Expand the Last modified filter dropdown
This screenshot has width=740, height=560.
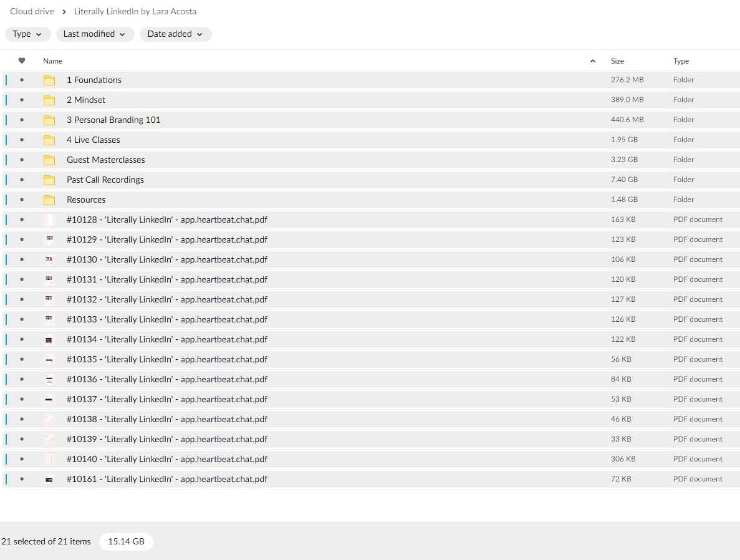click(x=95, y=34)
